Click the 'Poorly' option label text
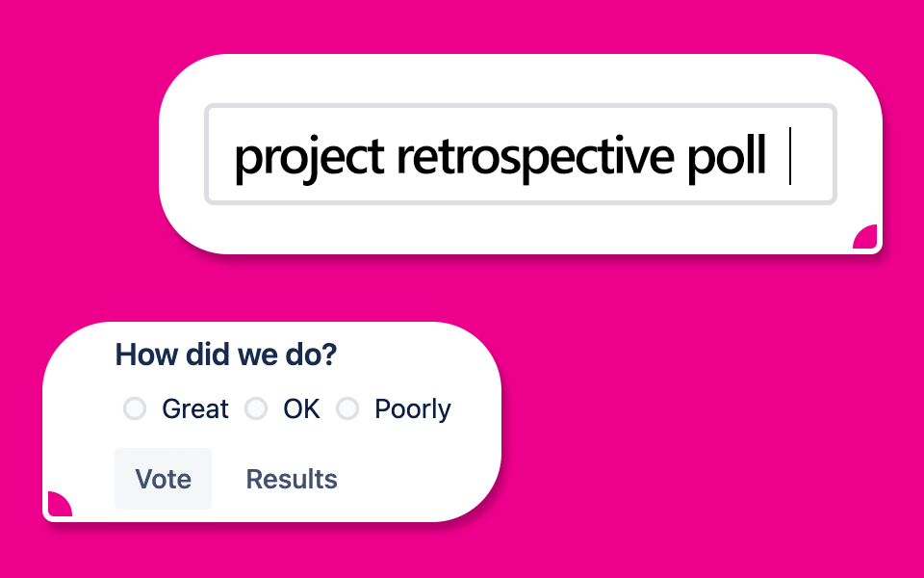This screenshot has height=578, width=924. [x=413, y=409]
